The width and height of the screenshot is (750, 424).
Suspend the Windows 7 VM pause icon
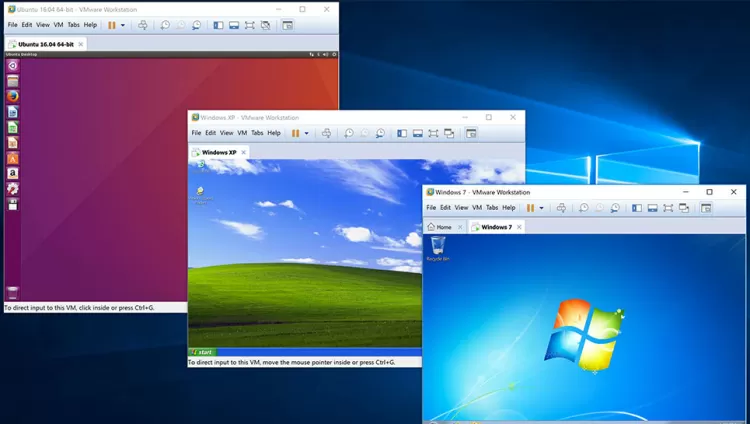tap(530, 208)
